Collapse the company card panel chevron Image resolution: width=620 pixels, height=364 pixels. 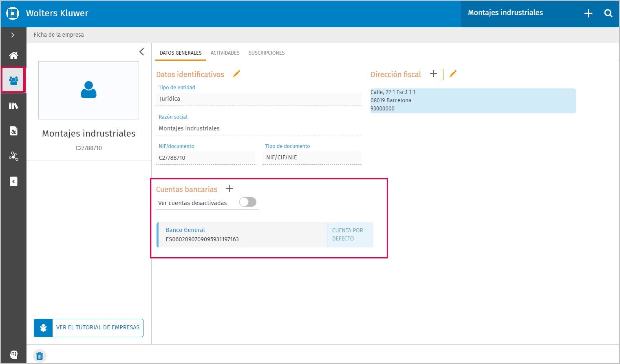point(141,52)
